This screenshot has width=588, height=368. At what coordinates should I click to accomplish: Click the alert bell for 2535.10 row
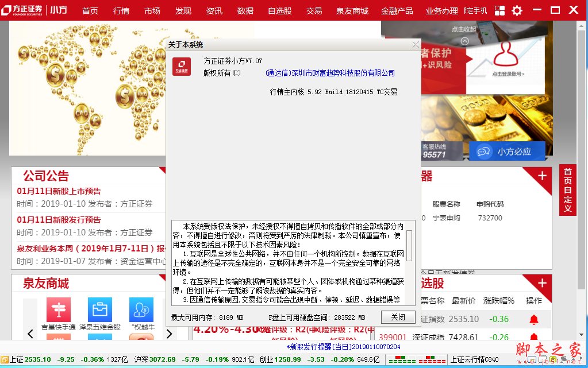[534, 319]
